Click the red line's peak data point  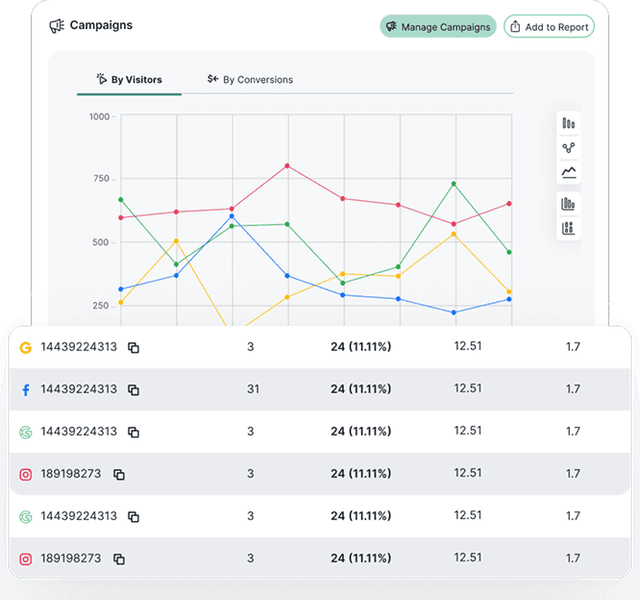click(x=287, y=166)
